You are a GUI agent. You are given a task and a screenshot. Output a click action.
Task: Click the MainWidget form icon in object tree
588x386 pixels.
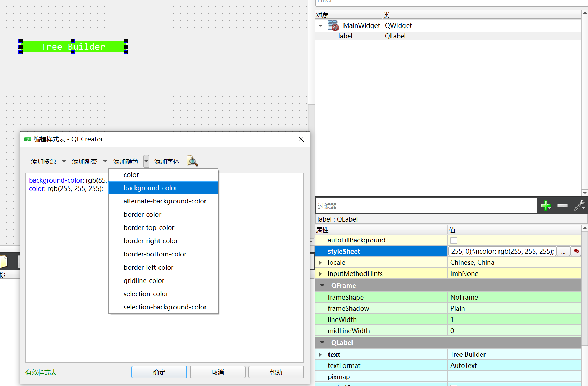click(x=333, y=25)
